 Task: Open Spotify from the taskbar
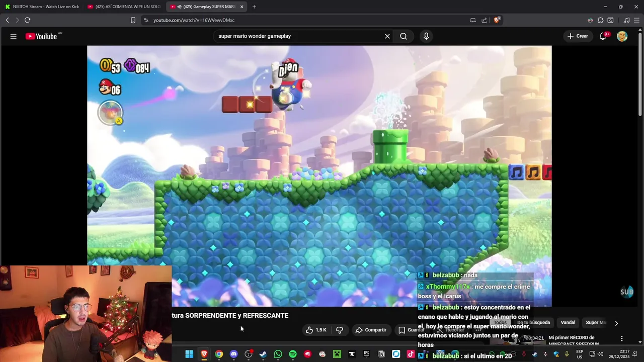pyautogui.click(x=293, y=354)
